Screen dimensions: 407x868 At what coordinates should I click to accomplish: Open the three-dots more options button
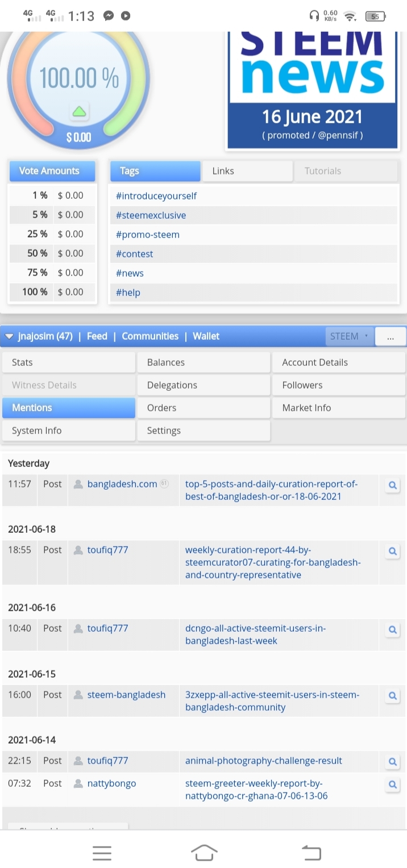391,336
